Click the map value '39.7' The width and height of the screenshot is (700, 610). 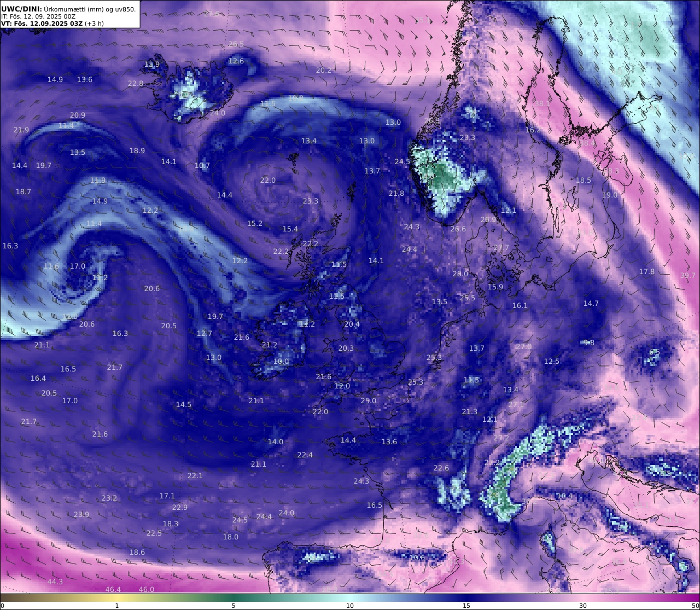[x=688, y=275]
